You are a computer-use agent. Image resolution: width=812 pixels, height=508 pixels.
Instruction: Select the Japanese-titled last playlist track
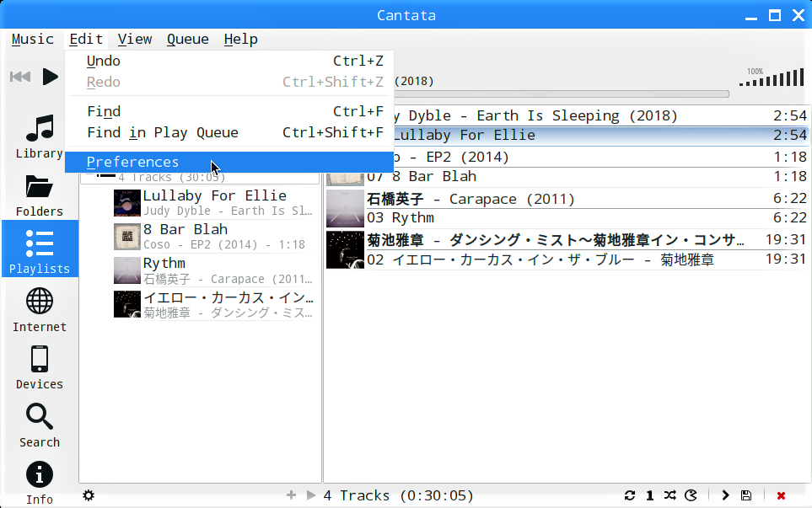[x=215, y=305]
